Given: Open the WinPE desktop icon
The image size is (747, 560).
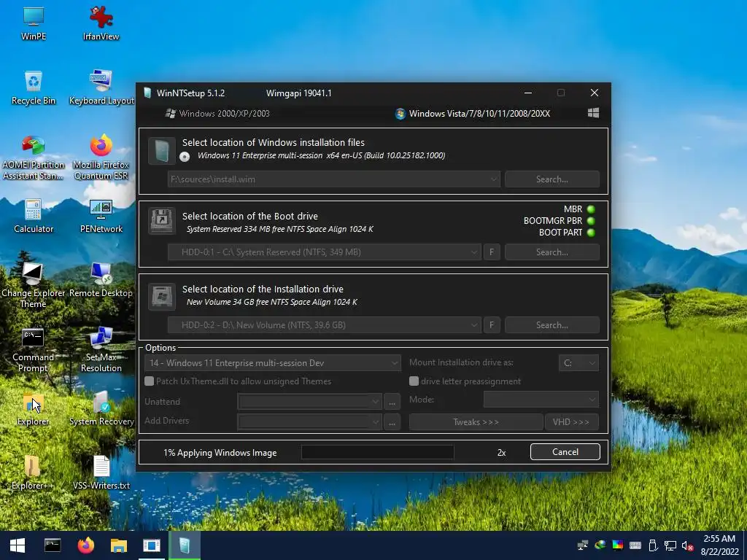Looking at the screenshot, I should (x=34, y=23).
